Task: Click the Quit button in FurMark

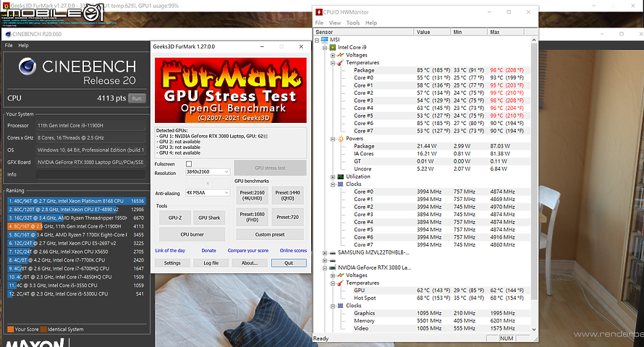Action: pos(289,263)
